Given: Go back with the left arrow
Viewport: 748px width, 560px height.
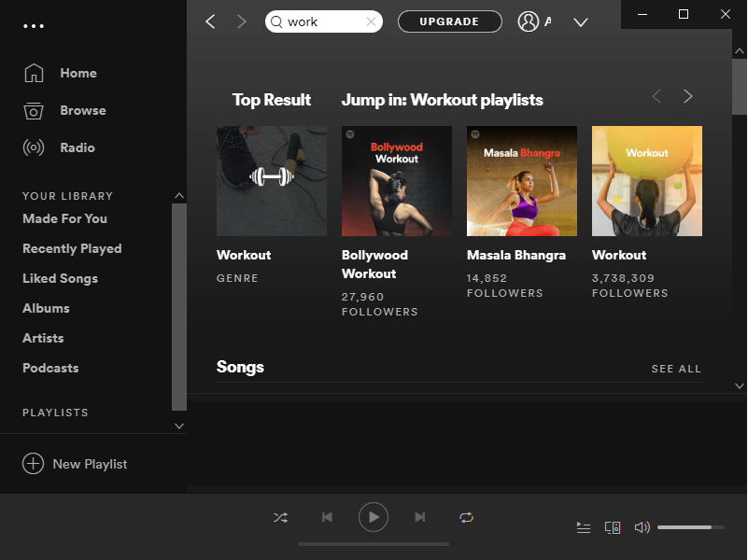Looking at the screenshot, I should click(x=210, y=21).
